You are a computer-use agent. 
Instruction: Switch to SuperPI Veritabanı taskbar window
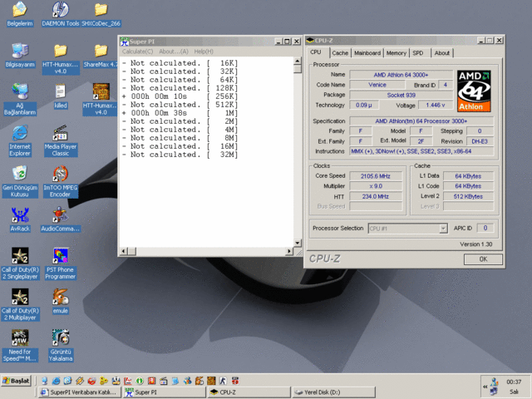pyautogui.click(x=80, y=392)
